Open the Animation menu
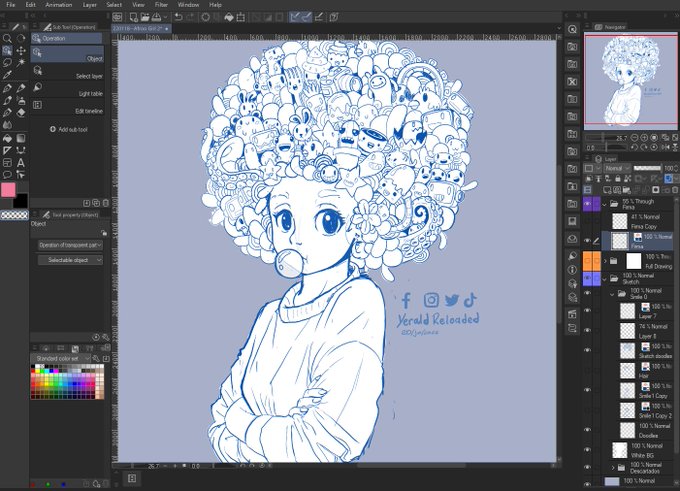The image size is (680, 491). (x=59, y=5)
